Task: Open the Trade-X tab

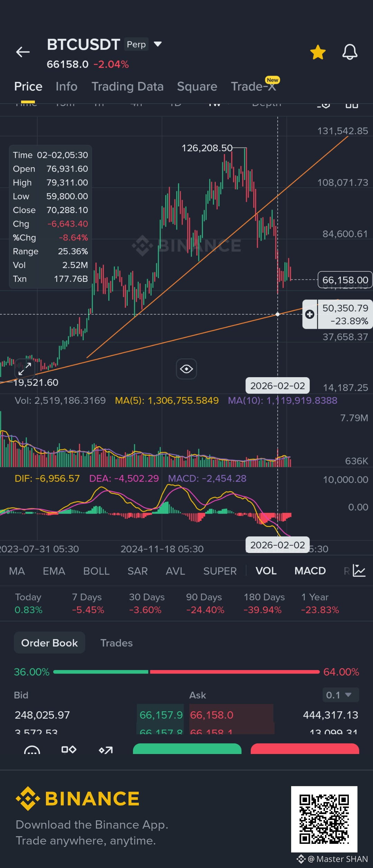Action: [254, 86]
